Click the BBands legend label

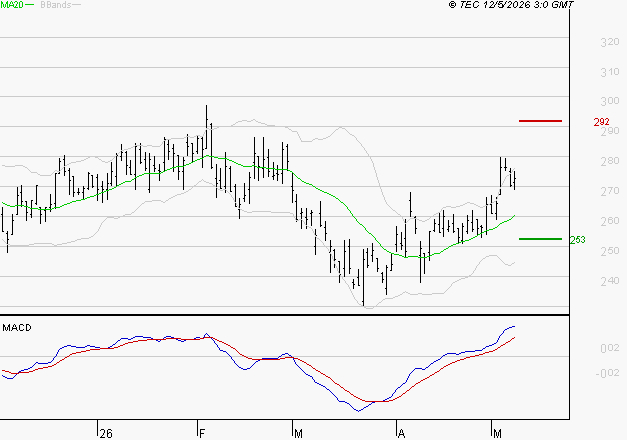(x=56, y=4)
